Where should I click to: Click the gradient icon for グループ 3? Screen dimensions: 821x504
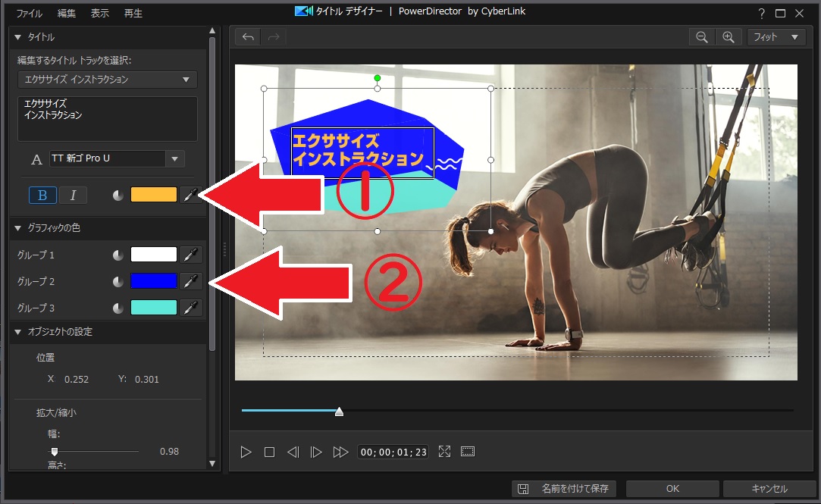(118, 308)
